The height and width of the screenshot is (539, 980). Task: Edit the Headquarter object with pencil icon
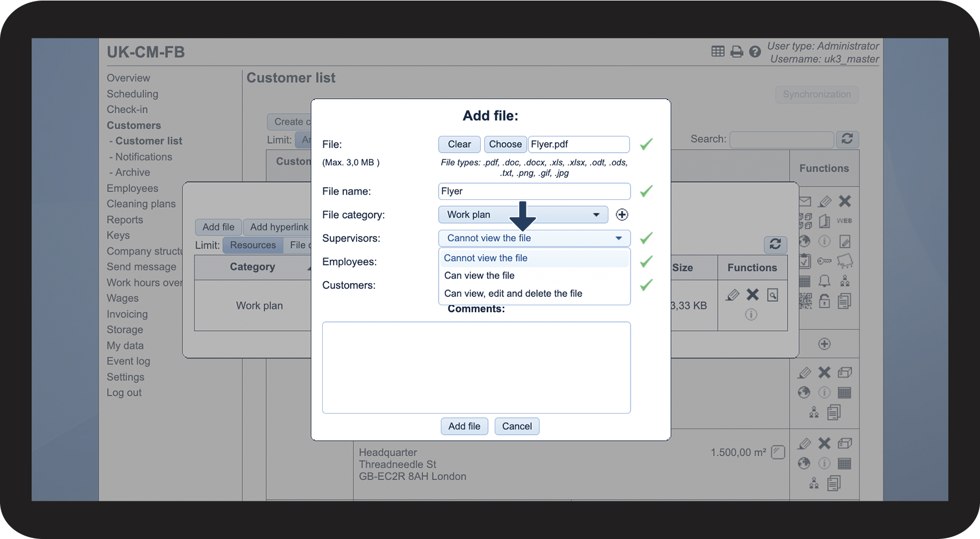804,444
